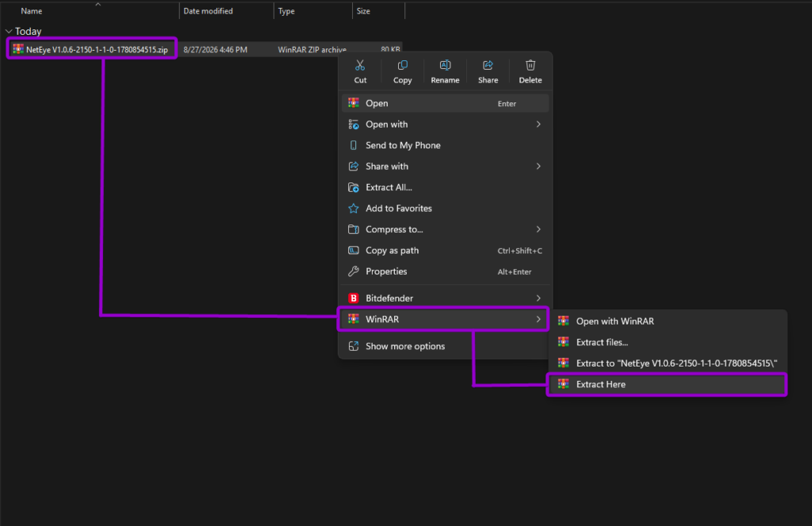The image size is (812, 526).
Task: Click the Compress to folder icon
Action: (354, 229)
